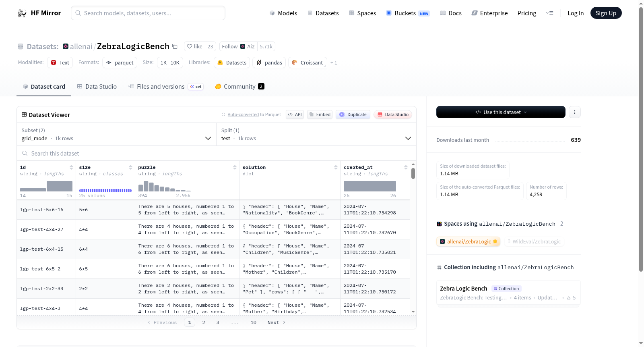Click the 1K - 10K size tag

coord(170,62)
